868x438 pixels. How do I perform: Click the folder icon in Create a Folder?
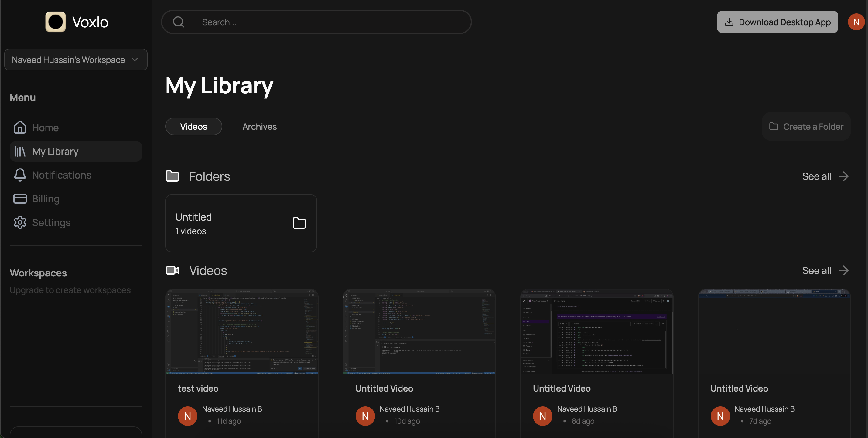coord(774,126)
